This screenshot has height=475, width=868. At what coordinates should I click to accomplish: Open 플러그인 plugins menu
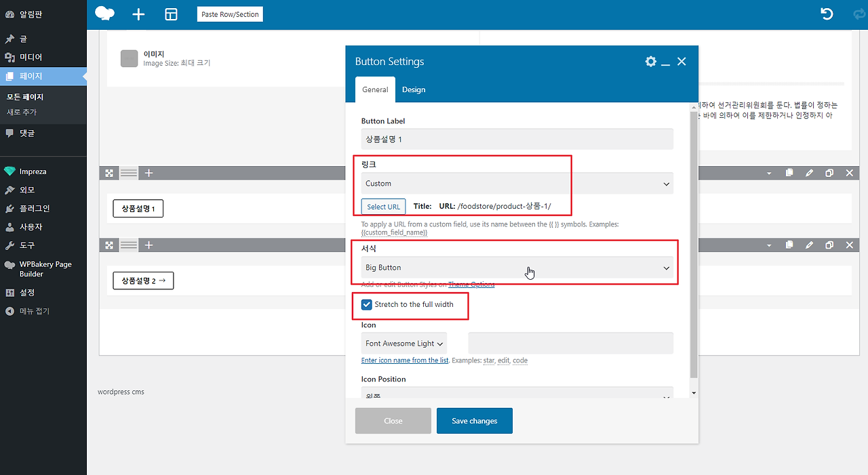(43, 209)
